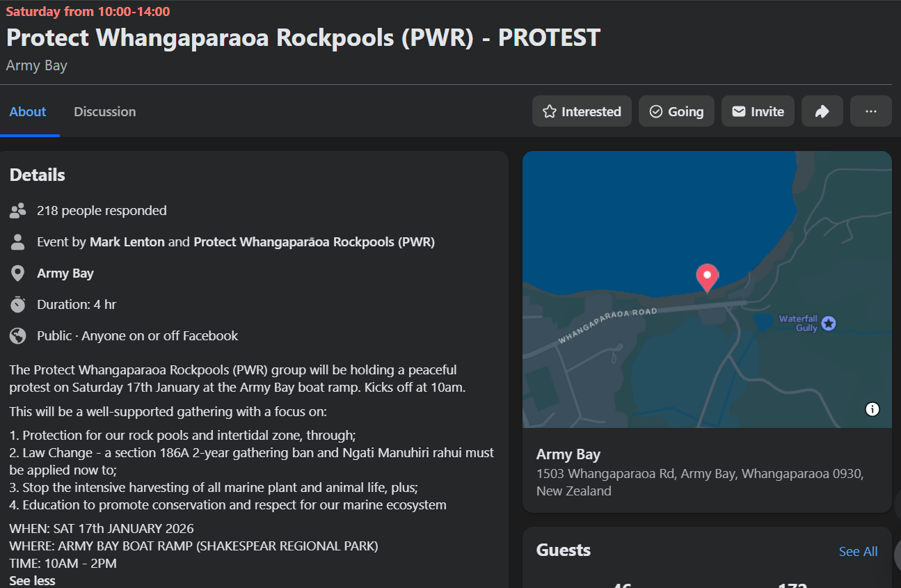Click the event host person icon

(18, 242)
